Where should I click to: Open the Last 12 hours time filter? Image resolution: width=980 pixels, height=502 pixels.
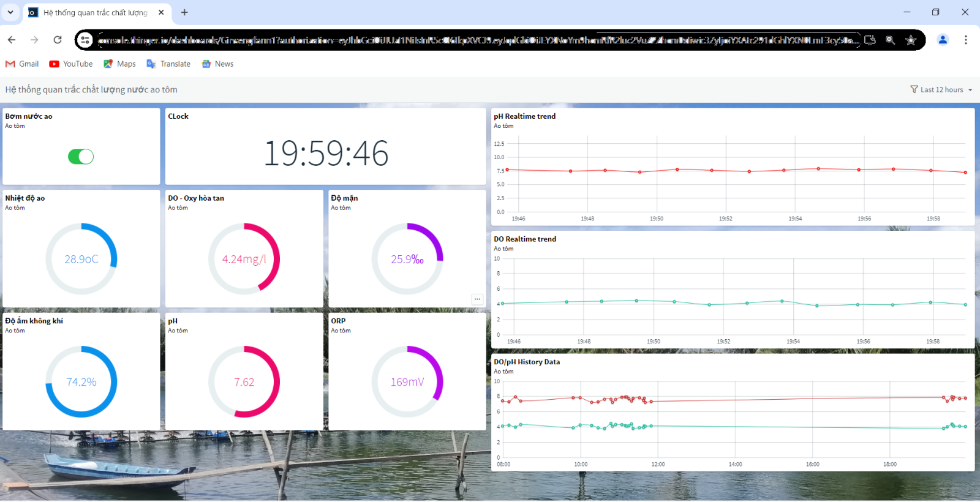point(941,89)
